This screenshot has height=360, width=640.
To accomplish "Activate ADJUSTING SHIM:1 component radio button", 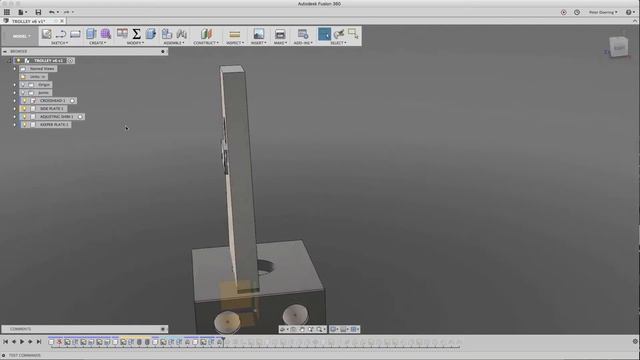I will (80, 117).
